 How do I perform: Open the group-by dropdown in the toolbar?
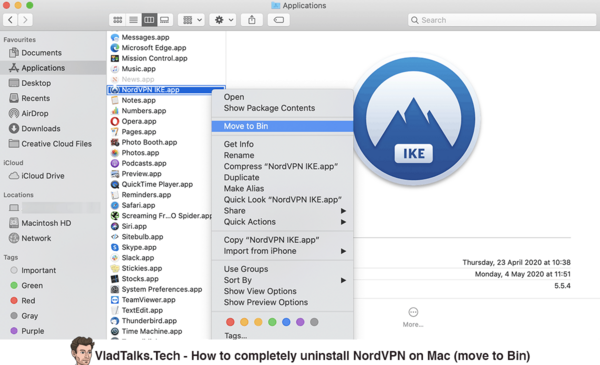point(192,20)
